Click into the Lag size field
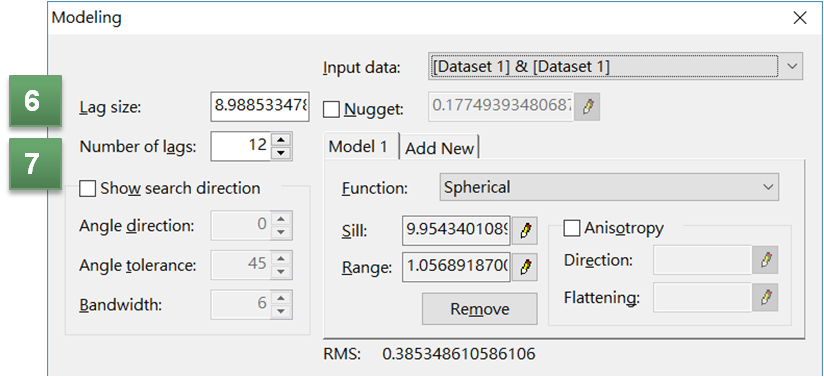This screenshot has width=824, height=377. pos(260,107)
